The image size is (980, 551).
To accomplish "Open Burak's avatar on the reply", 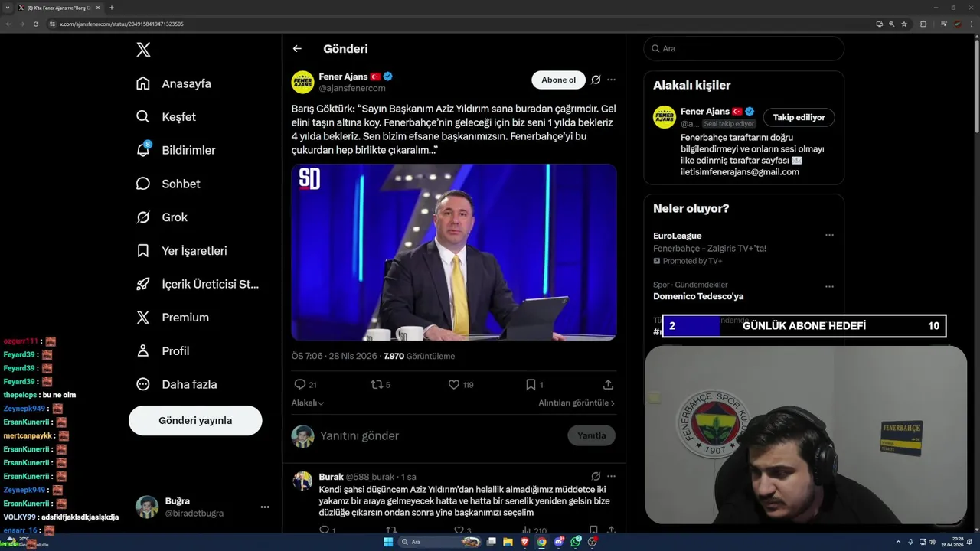I will 303,481.
